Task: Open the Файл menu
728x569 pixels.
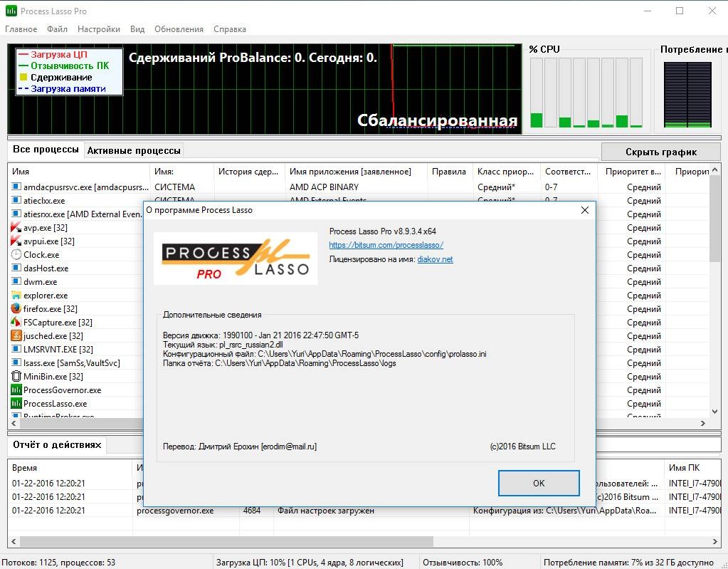Action: (x=57, y=28)
